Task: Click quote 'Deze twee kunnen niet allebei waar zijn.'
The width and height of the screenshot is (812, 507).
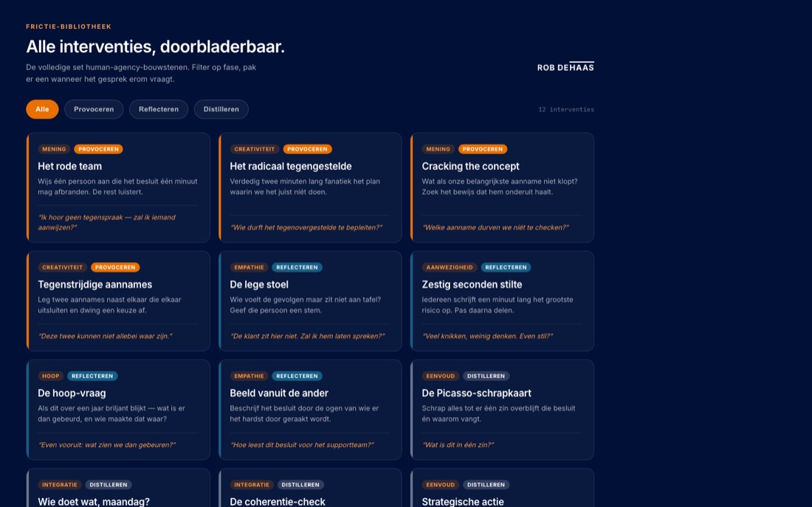Action: [x=105, y=336]
